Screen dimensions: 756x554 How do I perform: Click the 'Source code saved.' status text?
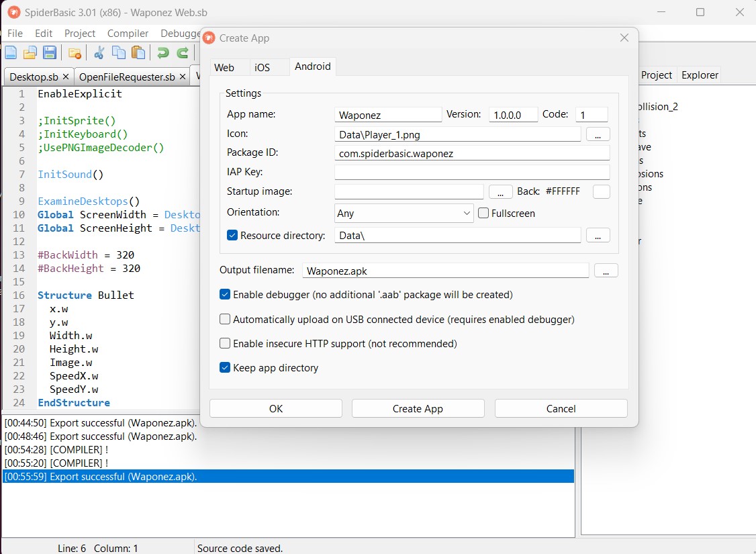pos(240,548)
